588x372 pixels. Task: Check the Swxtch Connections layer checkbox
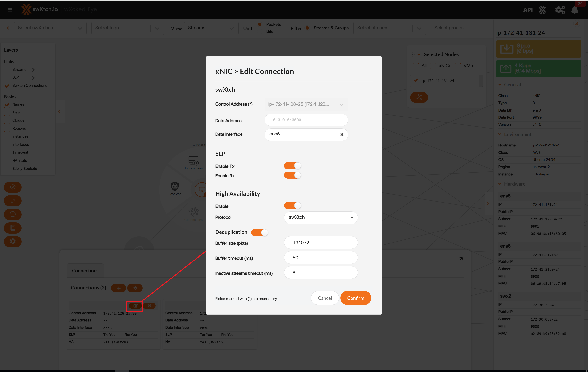7,86
